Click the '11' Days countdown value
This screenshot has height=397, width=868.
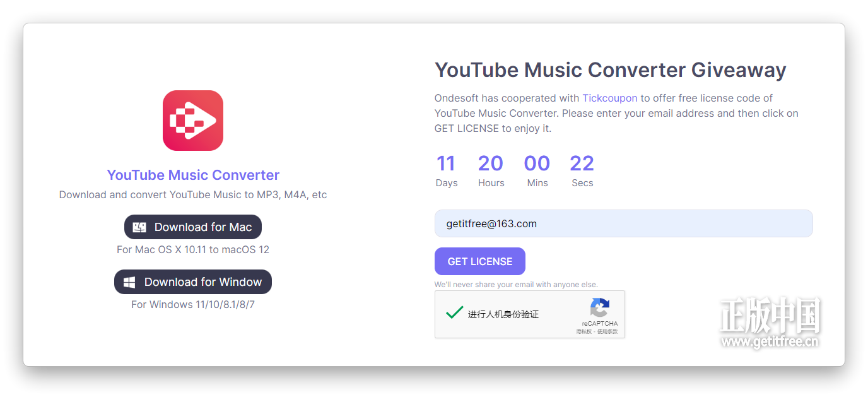click(x=446, y=163)
